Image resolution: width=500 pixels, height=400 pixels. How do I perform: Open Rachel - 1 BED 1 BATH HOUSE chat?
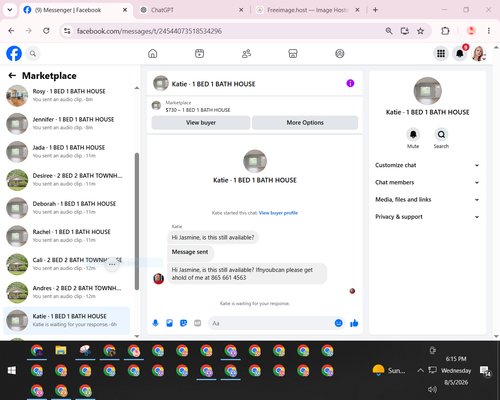[x=68, y=236]
